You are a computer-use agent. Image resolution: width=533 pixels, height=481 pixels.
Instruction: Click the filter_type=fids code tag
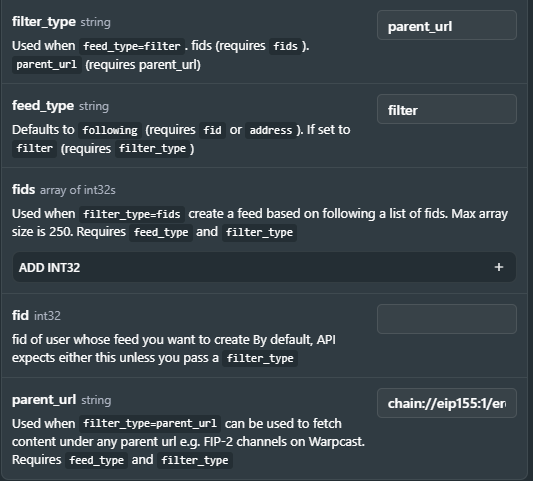click(x=132, y=214)
